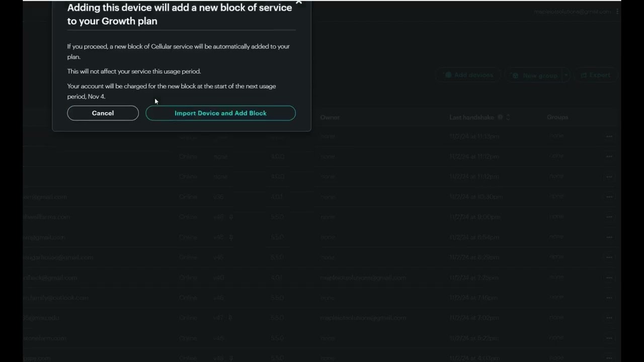Viewport: 644px width, 362px height.
Task: Click the Last handshake info icon
Action: pyautogui.click(x=500, y=117)
